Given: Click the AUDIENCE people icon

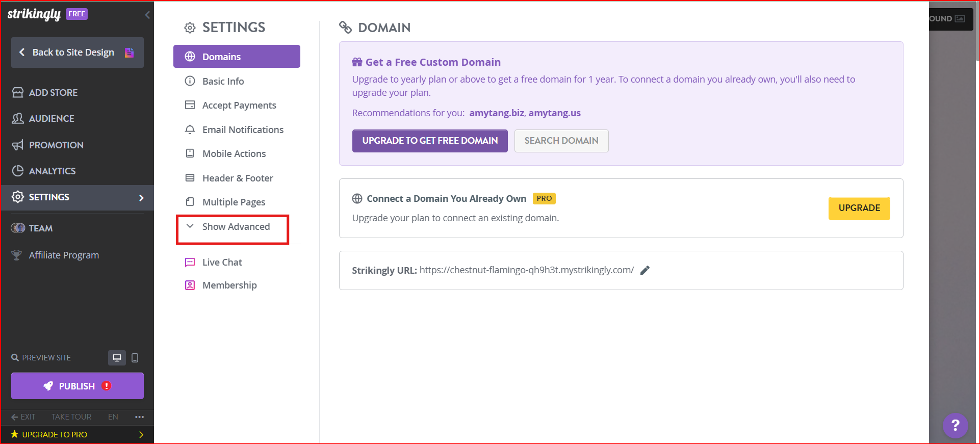Looking at the screenshot, I should [18, 118].
